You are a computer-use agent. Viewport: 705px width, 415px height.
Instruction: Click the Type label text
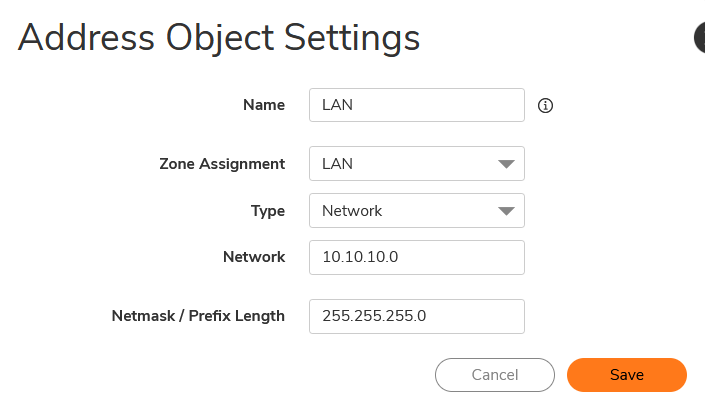pos(267,211)
